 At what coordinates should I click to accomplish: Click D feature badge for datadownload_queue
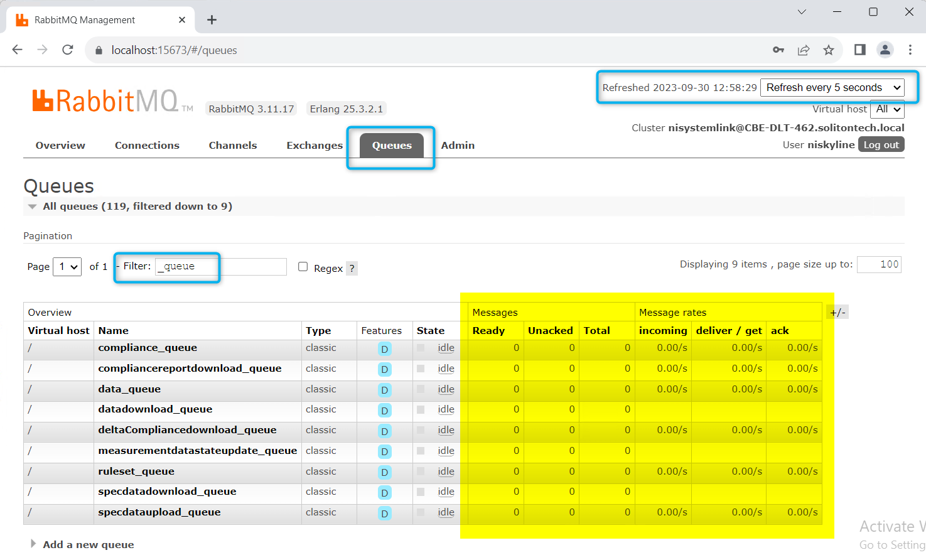pos(385,411)
